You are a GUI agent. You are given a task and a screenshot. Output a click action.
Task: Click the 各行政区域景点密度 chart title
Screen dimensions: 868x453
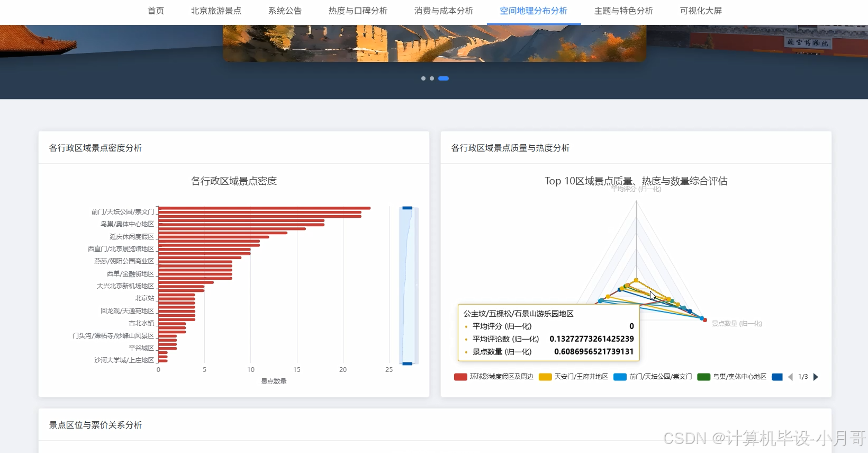[234, 181]
